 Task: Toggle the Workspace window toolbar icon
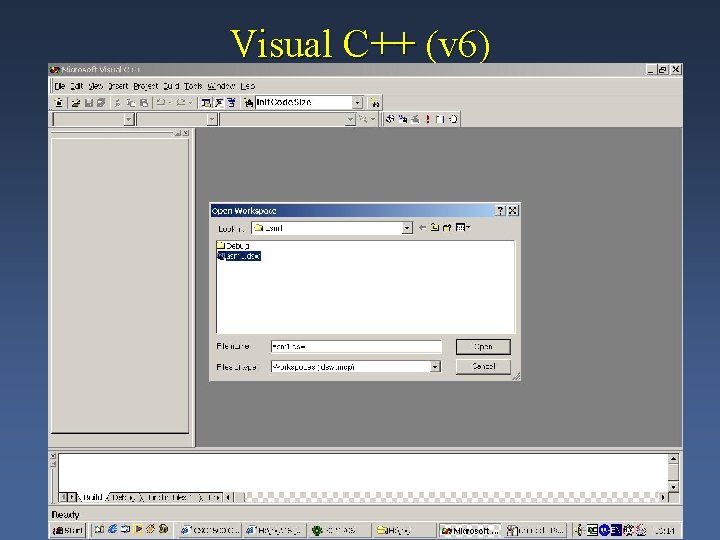[x=206, y=103]
